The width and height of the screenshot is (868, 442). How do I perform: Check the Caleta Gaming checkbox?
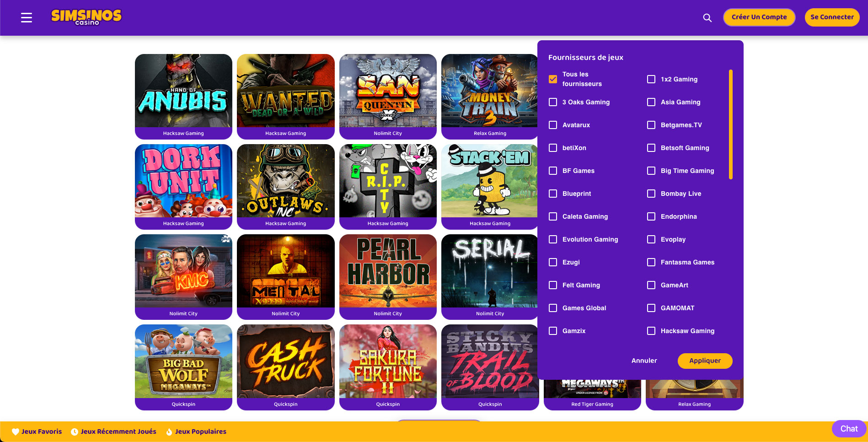pos(553,216)
